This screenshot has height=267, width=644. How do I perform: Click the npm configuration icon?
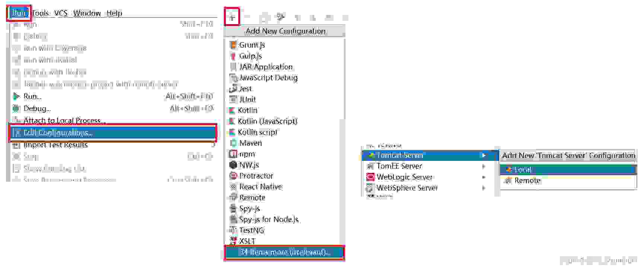[x=233, y=154]
